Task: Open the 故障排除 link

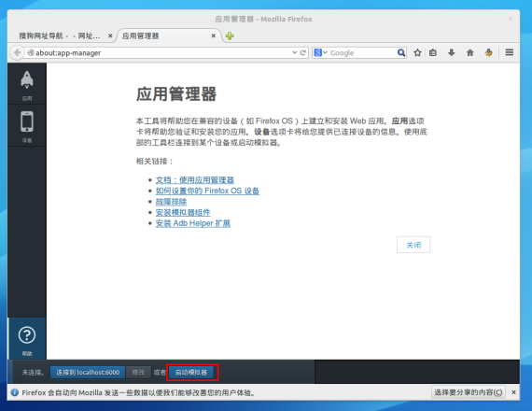Action: point(171,202)
